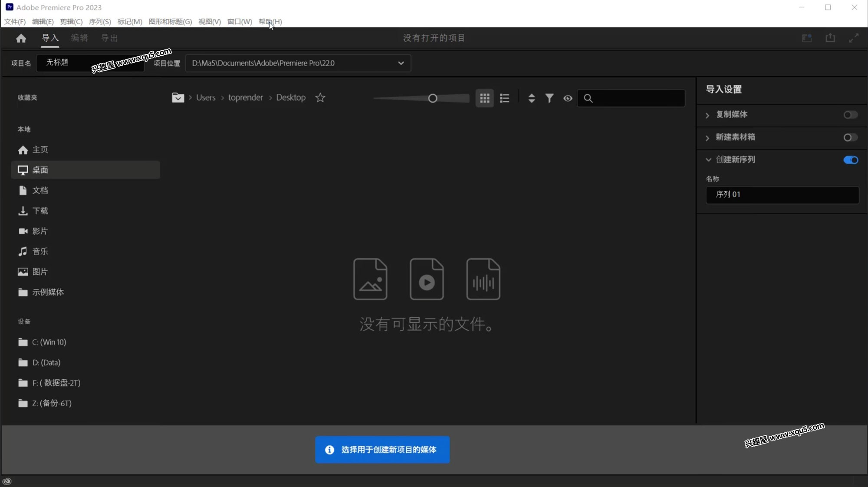868x487 pixels.
Task: Browse the Z: (备份-6T) drive
Action: click(85, 403)
